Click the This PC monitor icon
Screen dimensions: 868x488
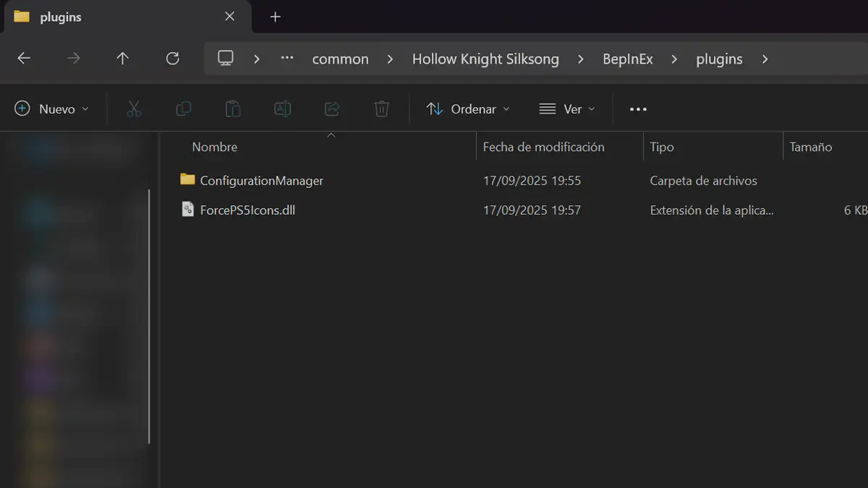[226, 58]
